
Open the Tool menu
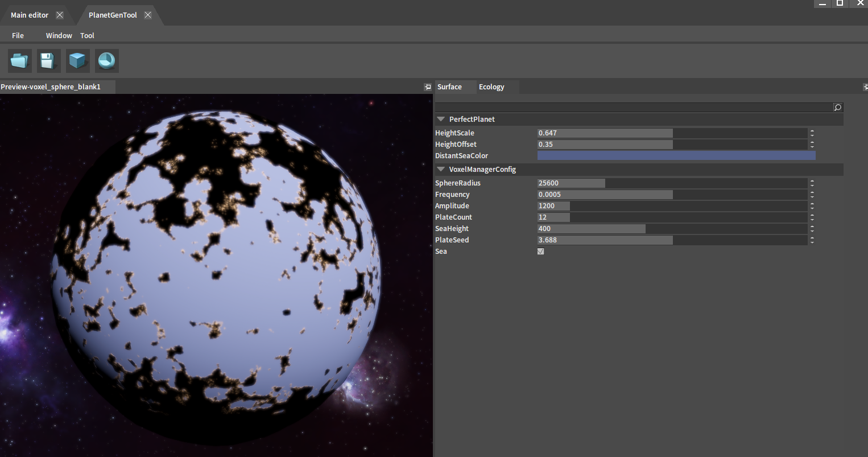pos(87,35)
